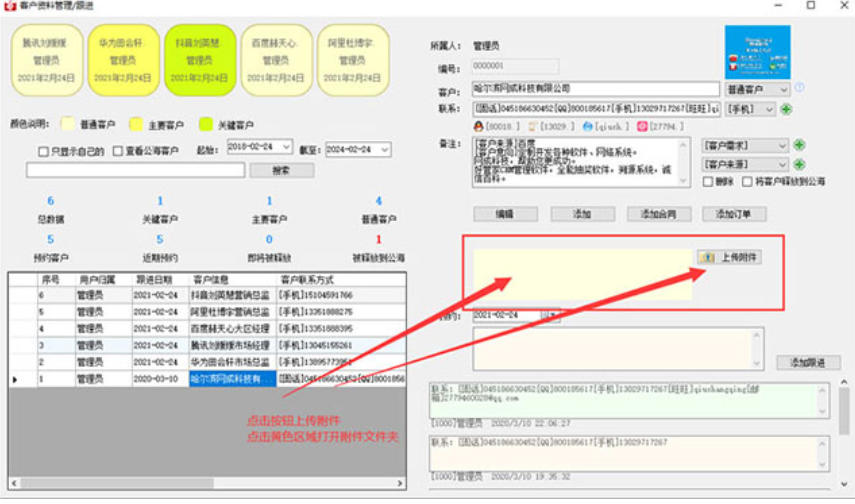Click the blue Wangwang icon beside [qiush.]
855x504 pixels.
point(587,127)
